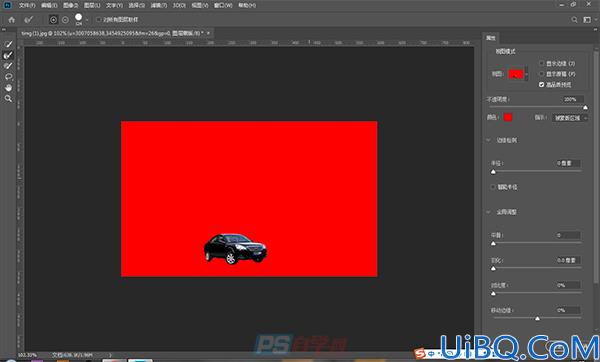This screenshot has width=600, height=362.
Task: Click the Shift Edge 0% value field
Action: (x=568, y=310)
